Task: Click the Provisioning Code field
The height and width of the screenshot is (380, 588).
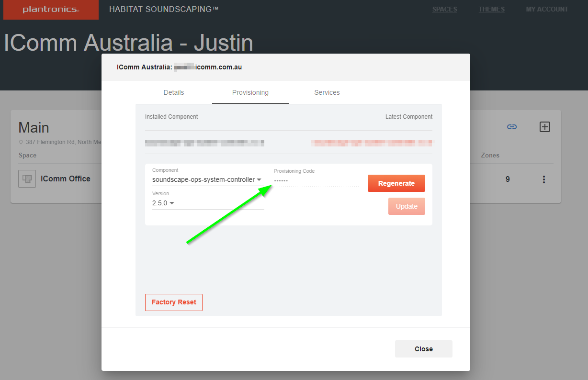Action: pos(316,180)
